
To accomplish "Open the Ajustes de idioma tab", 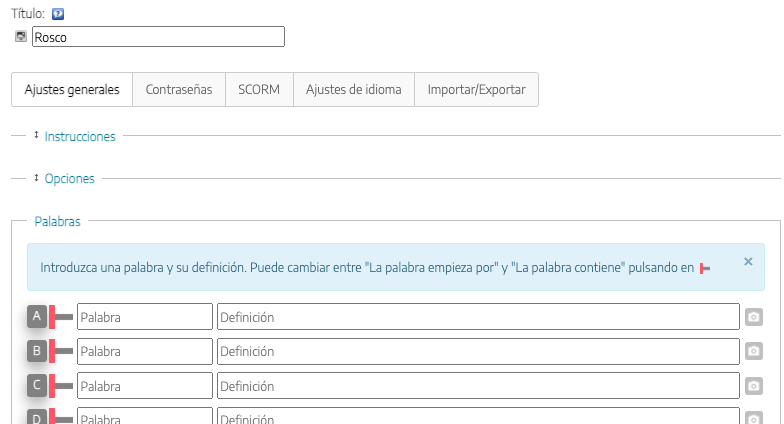I will pyautogui.click(x=353, y=89).
